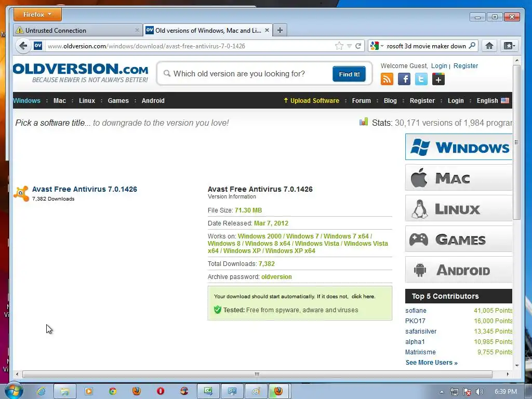Reload the current page
This screenshot has height=399, width=532.
[x=358, y=46]
